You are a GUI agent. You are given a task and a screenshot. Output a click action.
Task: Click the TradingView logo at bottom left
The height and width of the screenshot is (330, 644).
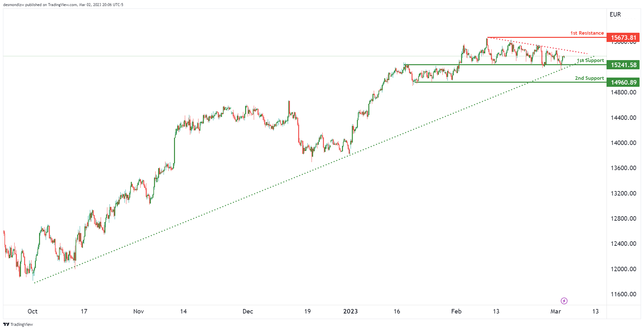point(18,324)
